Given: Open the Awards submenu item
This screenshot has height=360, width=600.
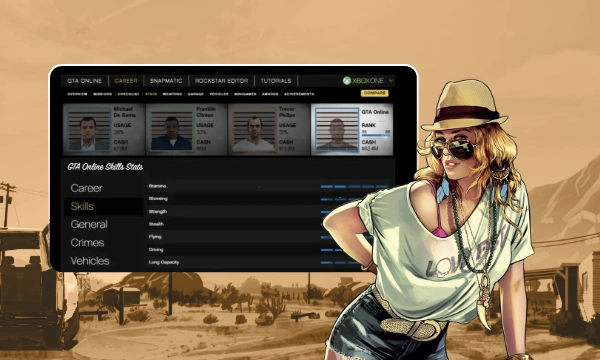Looking at the screenshot, I should pyautogui.click(x=270, y=94).
